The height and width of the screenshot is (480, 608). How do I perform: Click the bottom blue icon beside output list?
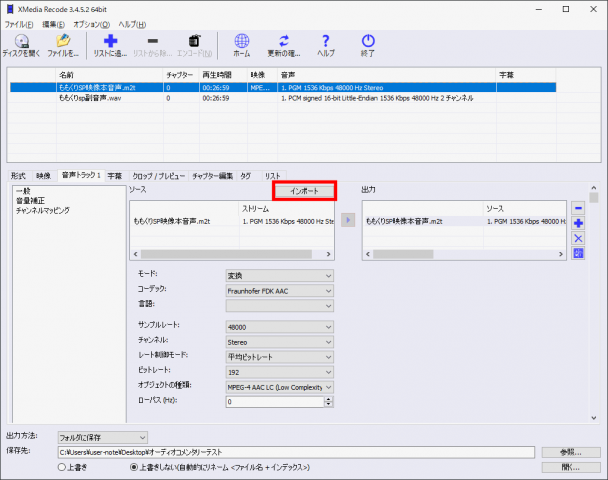(x=578, y=253)
